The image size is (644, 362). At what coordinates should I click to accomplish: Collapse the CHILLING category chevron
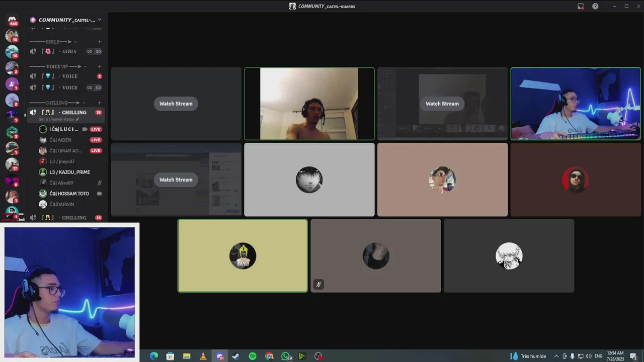coord(85,103)
